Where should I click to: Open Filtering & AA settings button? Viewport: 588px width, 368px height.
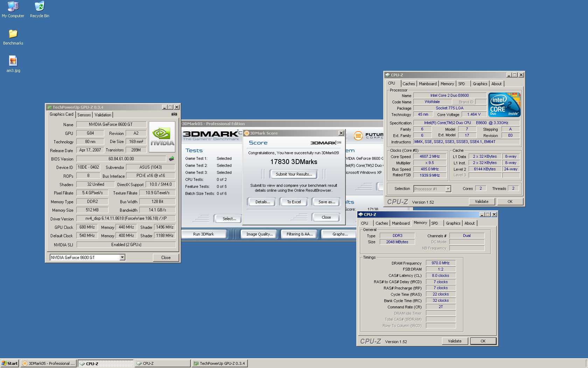[x=299, y=234]
